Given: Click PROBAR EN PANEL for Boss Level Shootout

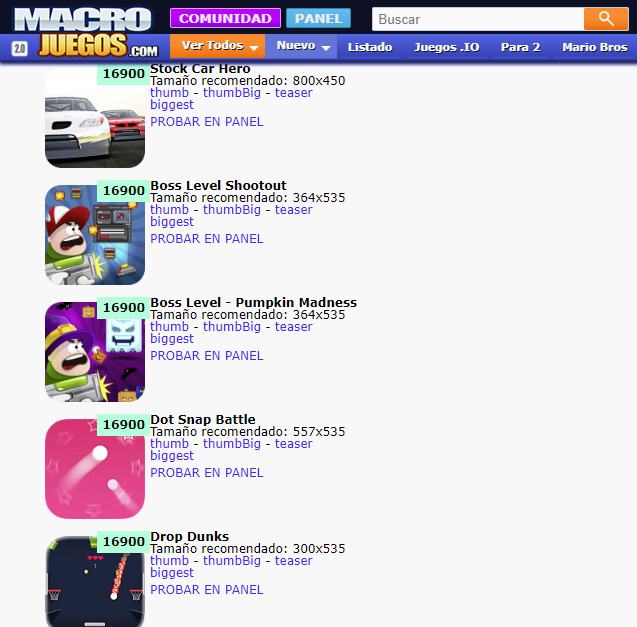Looking at the screenshot, I should point(207,239).
